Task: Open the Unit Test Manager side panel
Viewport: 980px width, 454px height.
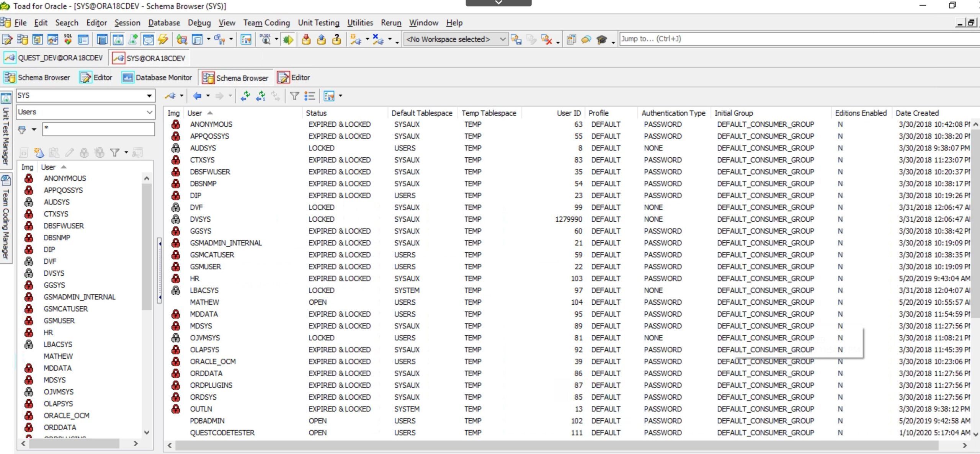Action: (x=6, y=129)
